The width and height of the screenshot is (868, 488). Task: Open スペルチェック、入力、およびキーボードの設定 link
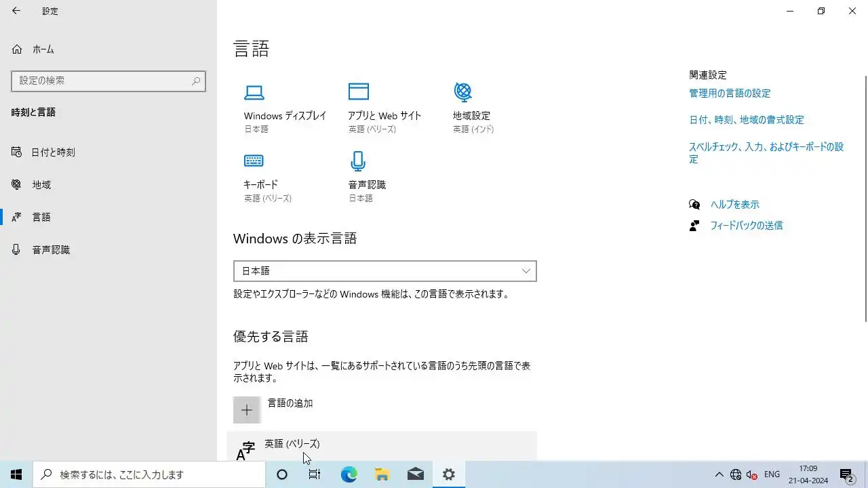(766, 153)
